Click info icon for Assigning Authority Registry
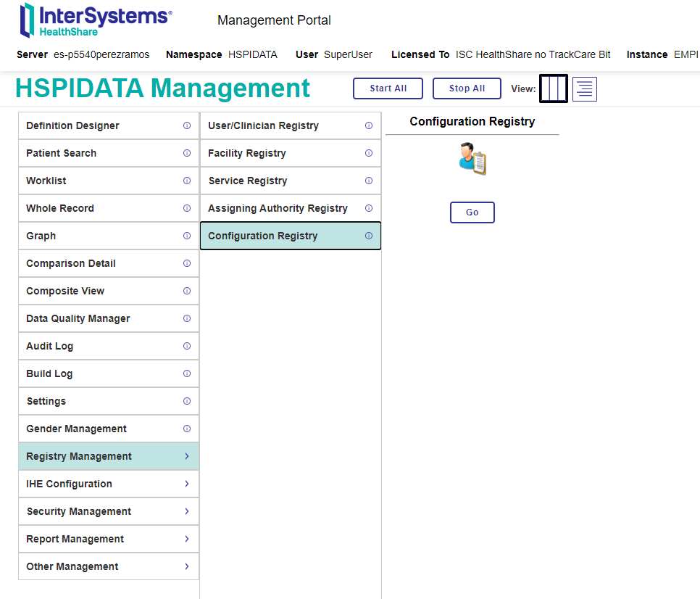The height and width of the screenshot is (599, 700). pos(369,208)
